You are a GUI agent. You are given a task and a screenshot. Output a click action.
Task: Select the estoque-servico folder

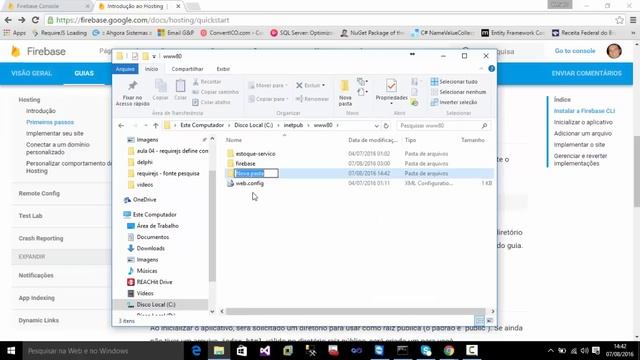tap(256, 154)
